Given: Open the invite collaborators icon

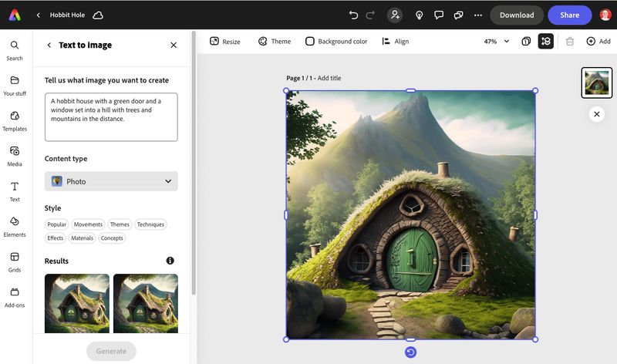Looking at the screenshot, I should pos(395,15).
